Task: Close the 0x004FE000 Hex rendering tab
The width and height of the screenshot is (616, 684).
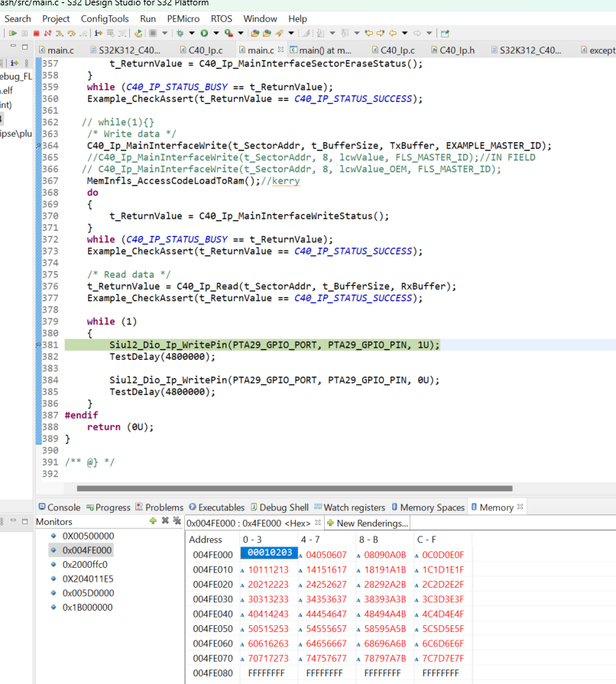Action: tap(318, 522)
